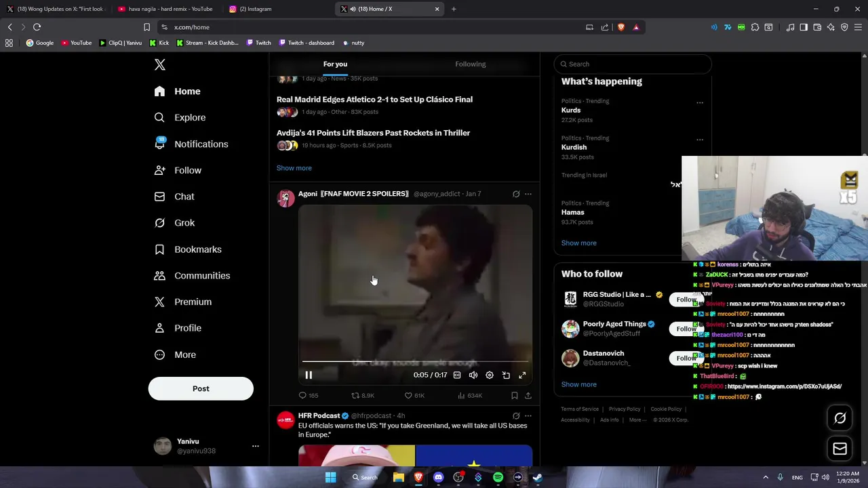Open options for the Kurds trend

click(x=700, y=103)
